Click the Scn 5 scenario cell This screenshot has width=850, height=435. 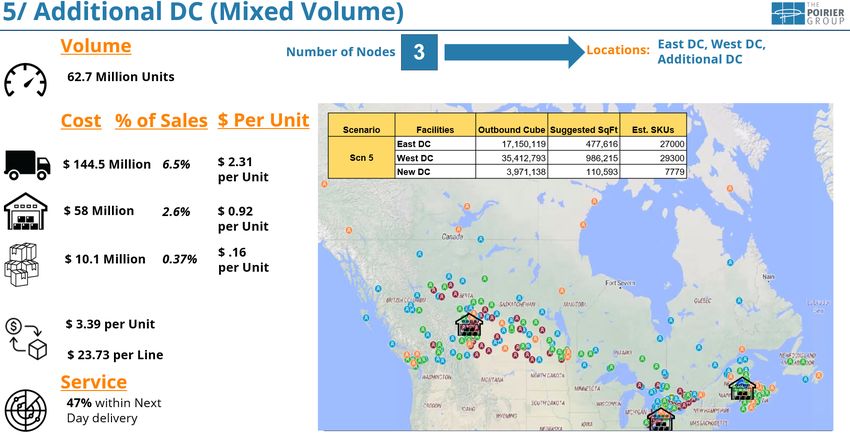(362, 158)
